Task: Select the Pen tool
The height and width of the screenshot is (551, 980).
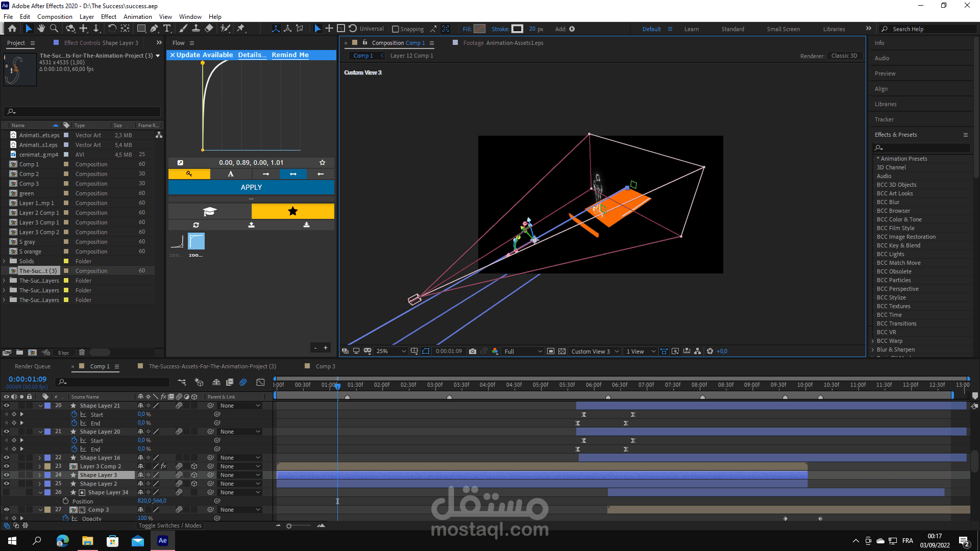Action: pos(154,29)
